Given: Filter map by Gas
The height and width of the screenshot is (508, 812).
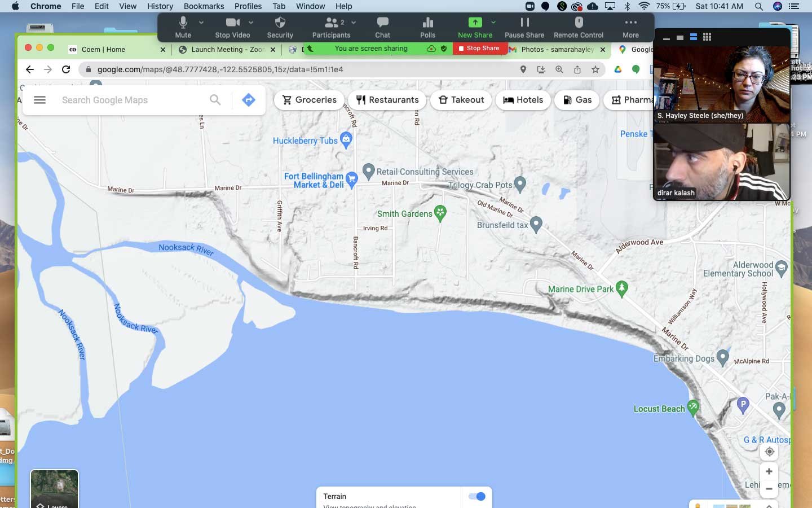Looking at the screenshot, I should pyautogui.click(x=577, y=100).
